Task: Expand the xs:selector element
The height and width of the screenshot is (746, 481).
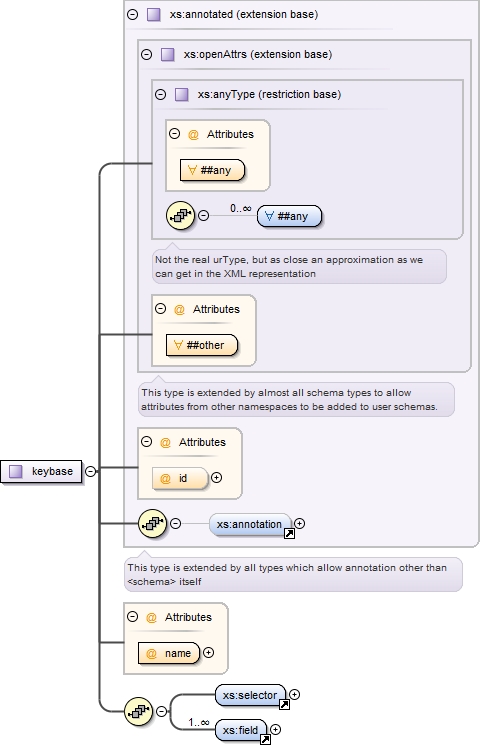Action: 294,695
